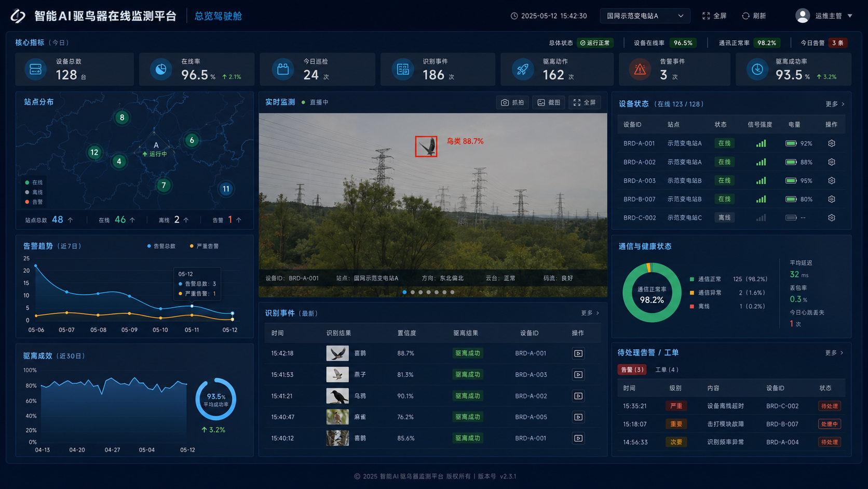
Task: Click the 离线 status tag for BRD-C-002
Action: coord(724,218)
